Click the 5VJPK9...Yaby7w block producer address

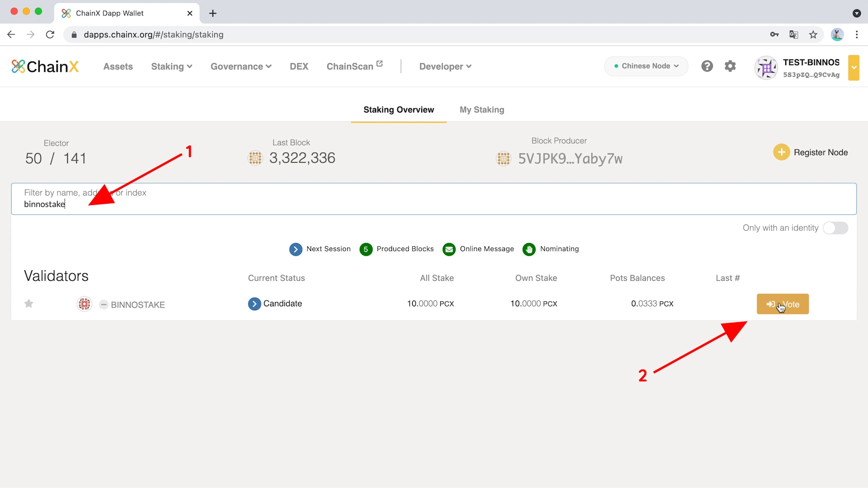click(x=570, y=159)
